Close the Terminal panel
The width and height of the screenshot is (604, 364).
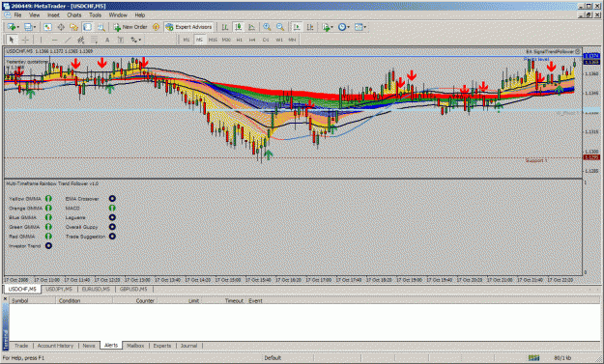point(6,299)
